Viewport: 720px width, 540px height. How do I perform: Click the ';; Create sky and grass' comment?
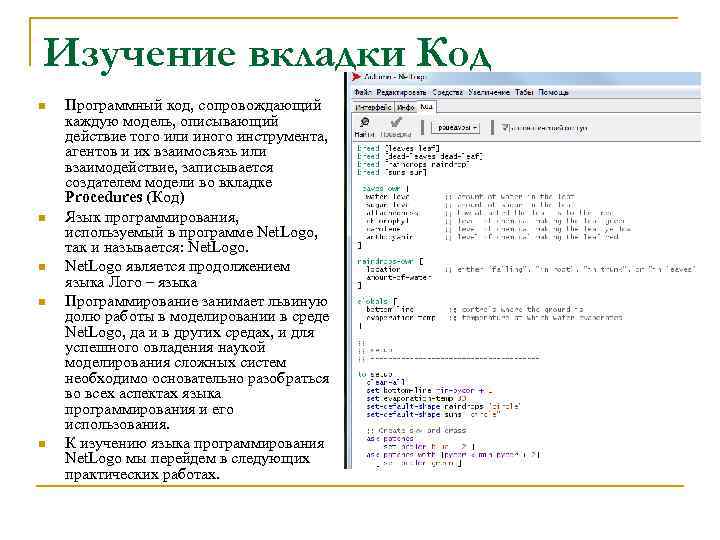pyautogui.click(x=416, y=431)
